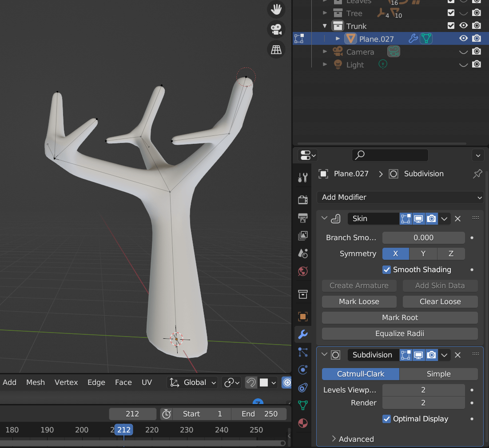Image resolution: width=489 pixels, height=448 pixels.
Task: Open the Mesh menu
Action: [x=36, y=382]
